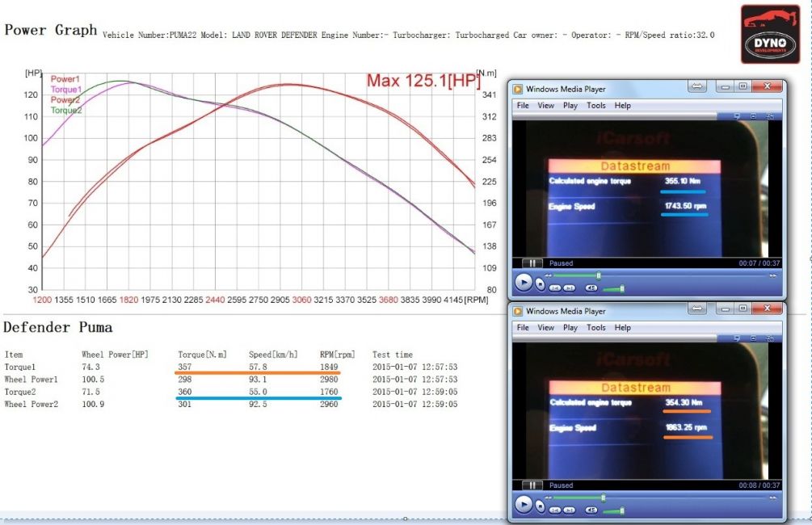Click Previous in the 00:07 player
The image size is (812, 525).
[555, 288]
